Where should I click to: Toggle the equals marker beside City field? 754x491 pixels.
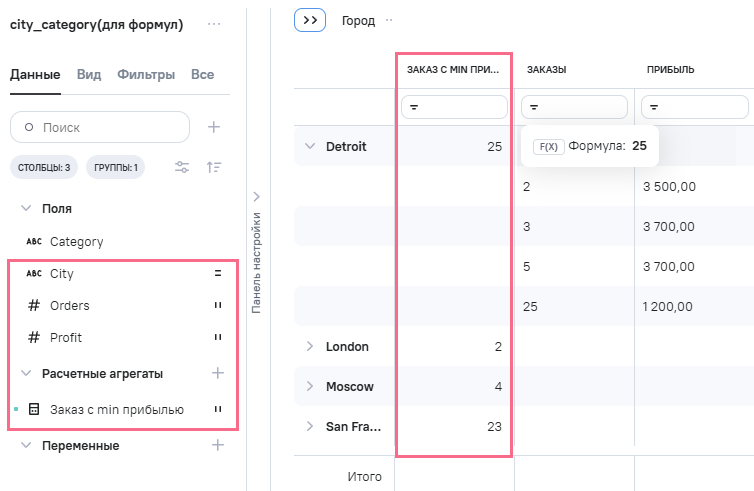217,273
